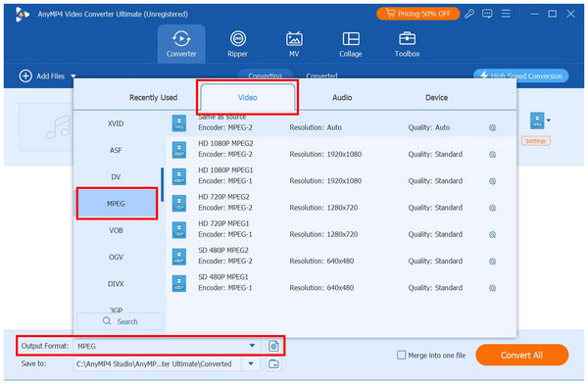Screen dimensions: 588x384
Task: Click the HD 1080P MPEG1 format icon
Action: click(179, 176)
